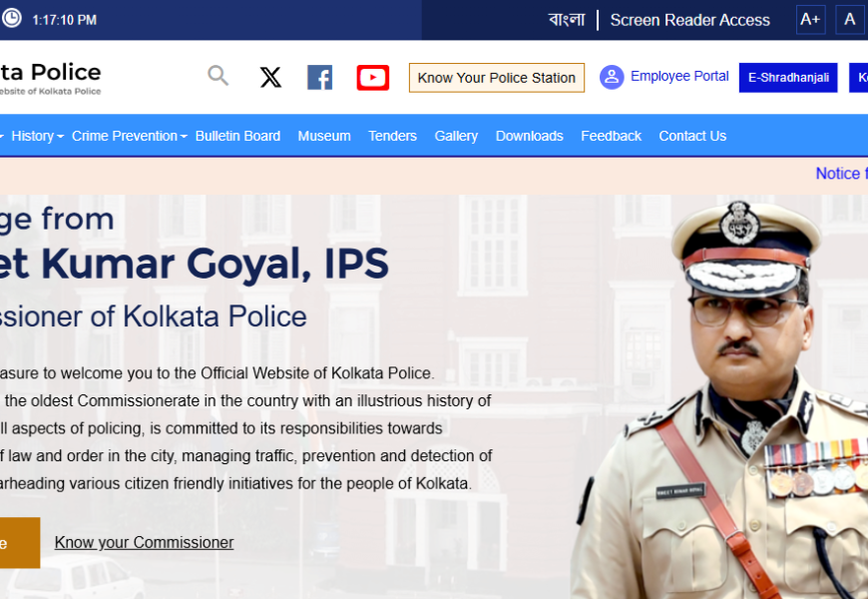This screenshot has height=599, width=868.
Task: Open the Tenders page
Action: pyautogui.click(x=392, y=136)
